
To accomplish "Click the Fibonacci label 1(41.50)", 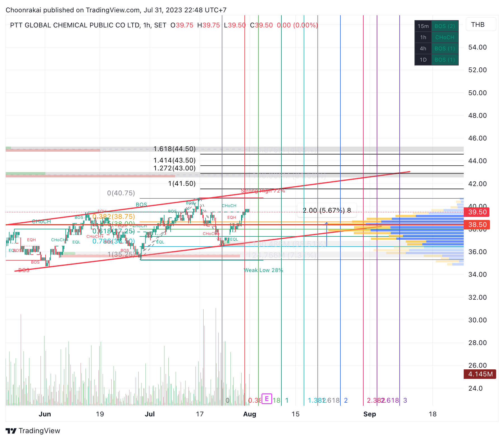I will [182, 184].
